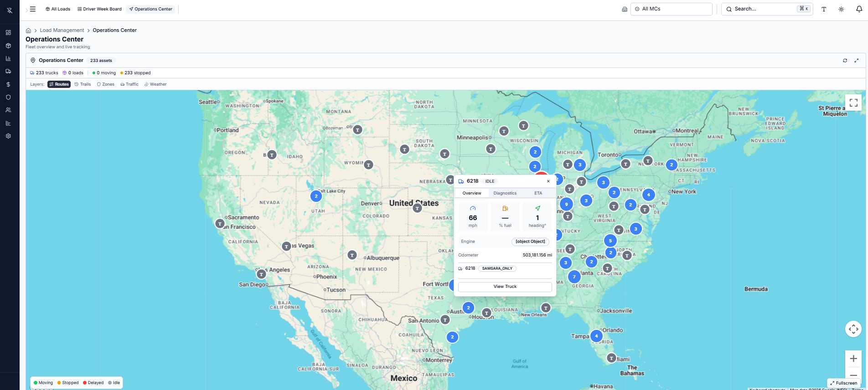Screen dimensions: 868x390
Task: Open the All MCs dropdown
Action: pyautogui.click(x=671, y=9)
